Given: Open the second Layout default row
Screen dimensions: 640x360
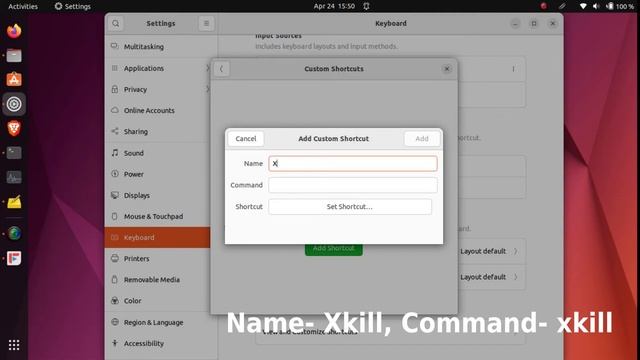Looking at the screenshot, I should 491,277.
